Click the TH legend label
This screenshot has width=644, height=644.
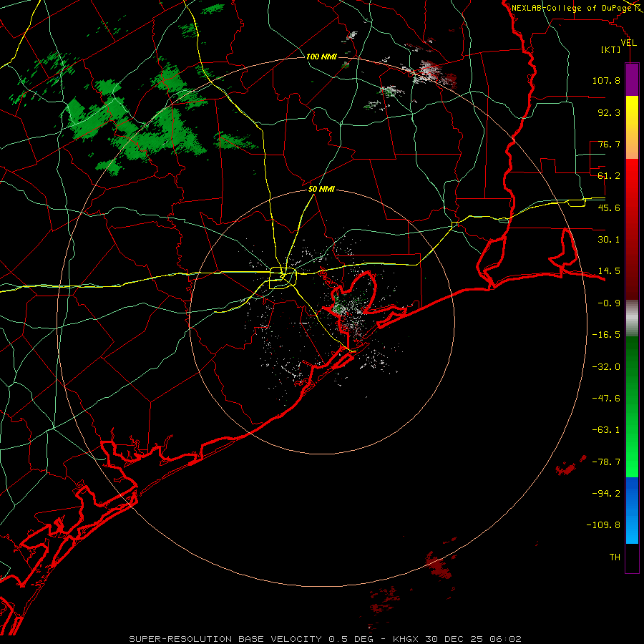click(x=615, y=557)
